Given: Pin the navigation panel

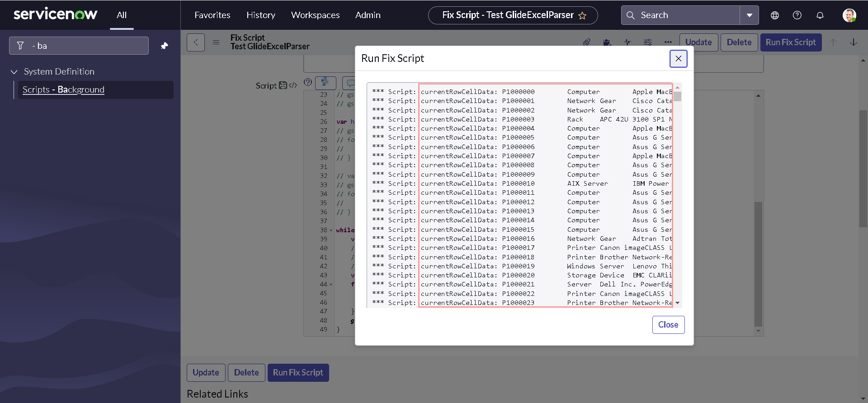Looking at the screenshot, I should point(165,46).
